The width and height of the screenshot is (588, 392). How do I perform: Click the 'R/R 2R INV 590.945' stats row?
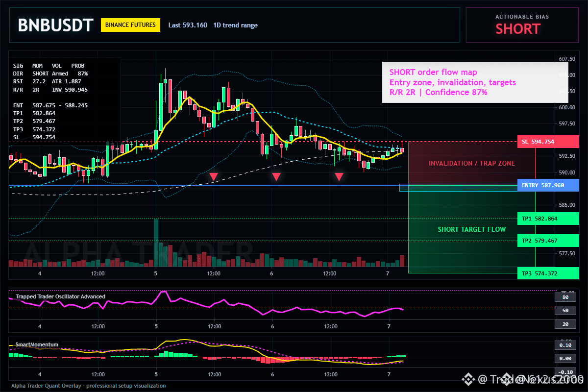point(50,90)
